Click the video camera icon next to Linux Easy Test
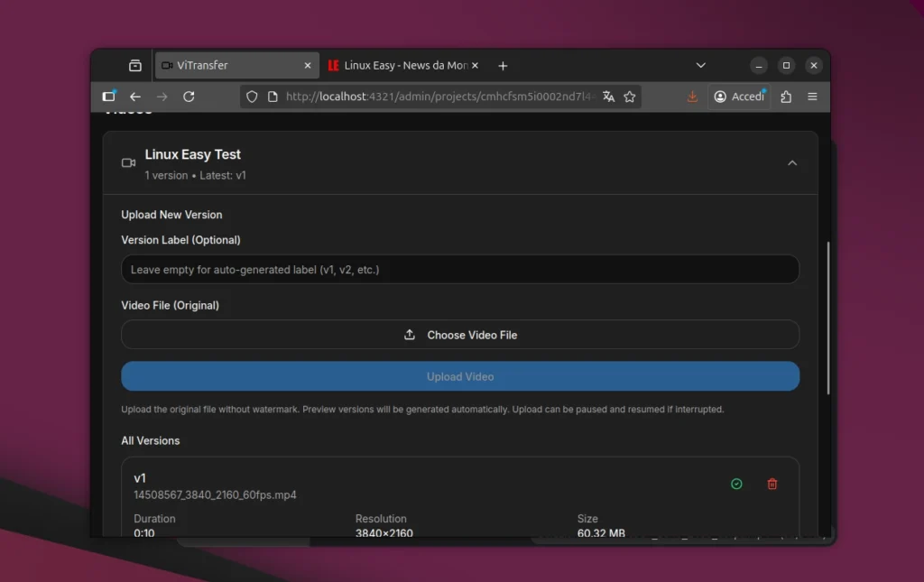Viewport: 924px width, 582px height. [128, 163]
